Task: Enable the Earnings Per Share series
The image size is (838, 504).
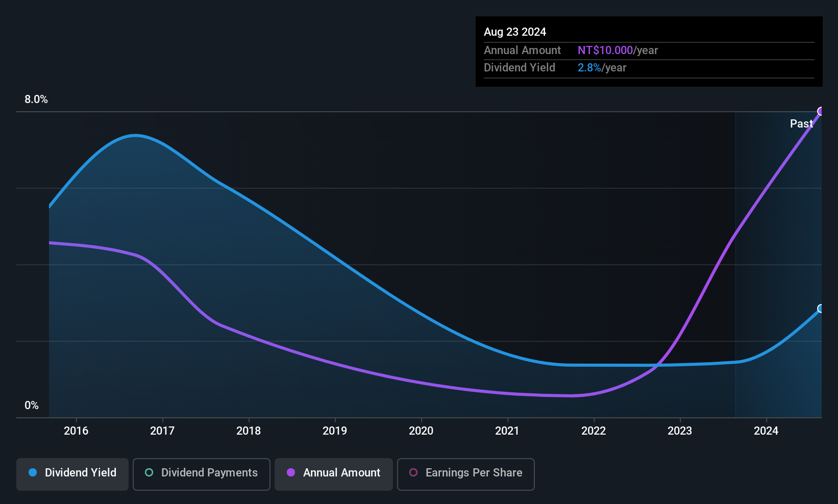Action: [466, 474]
